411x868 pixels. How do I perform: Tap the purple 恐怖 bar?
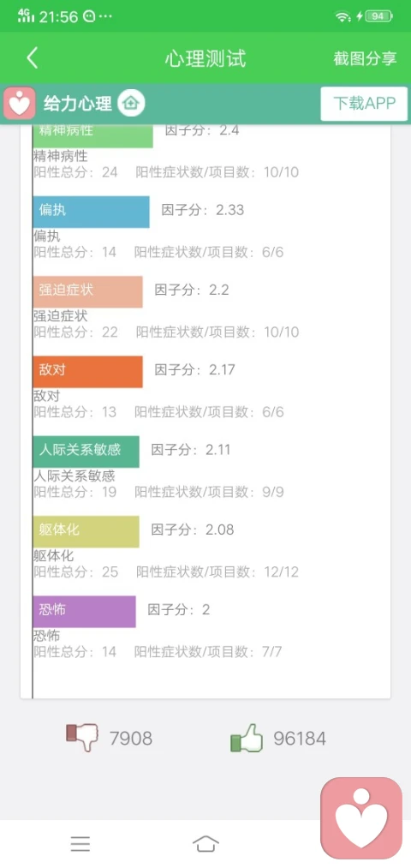pyautogui.click(x=84, y=612)
